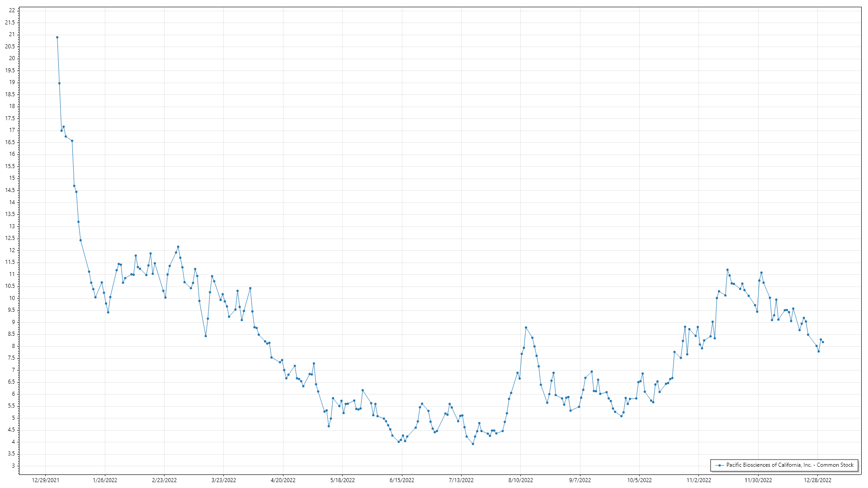Image resolution: width=868 pixels, height=488 pixels.
Task: Click the 12/29/2021 x-axis date label
Action: [45, 480]
